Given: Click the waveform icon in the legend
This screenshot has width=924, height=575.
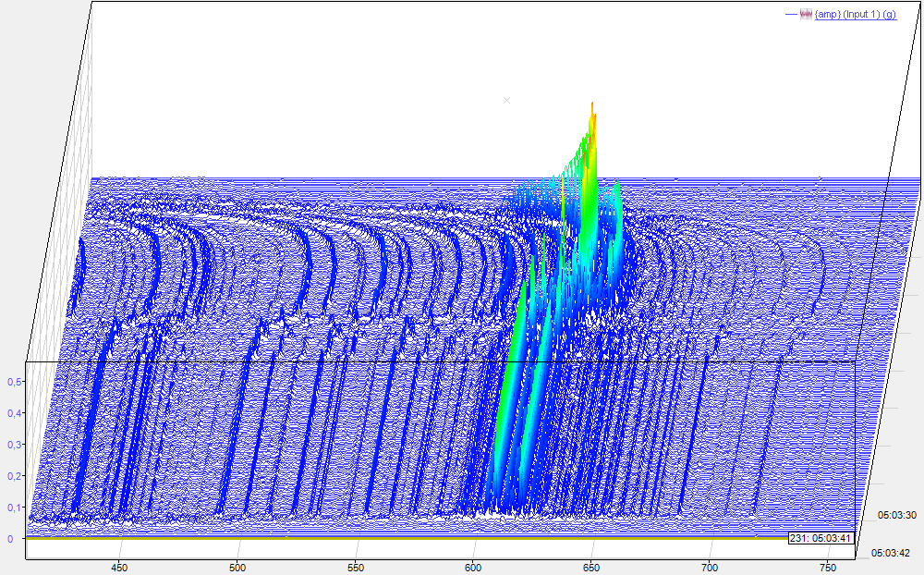Looking at the screenshot, I should pyautogui.click(x=806, y=14).
